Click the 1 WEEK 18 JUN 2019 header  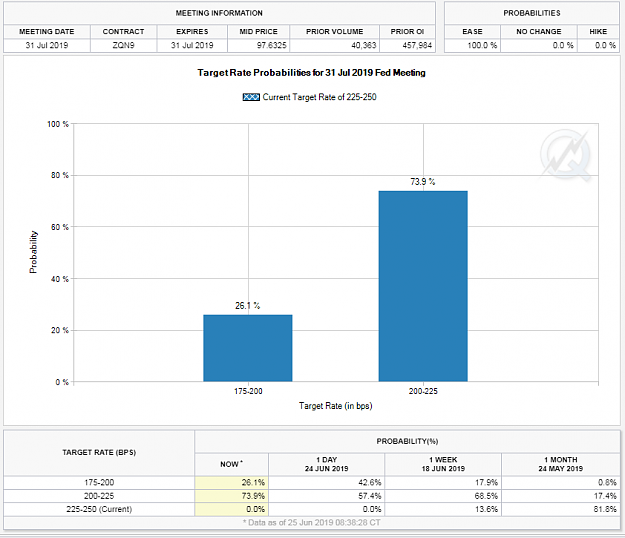[443, 464]
